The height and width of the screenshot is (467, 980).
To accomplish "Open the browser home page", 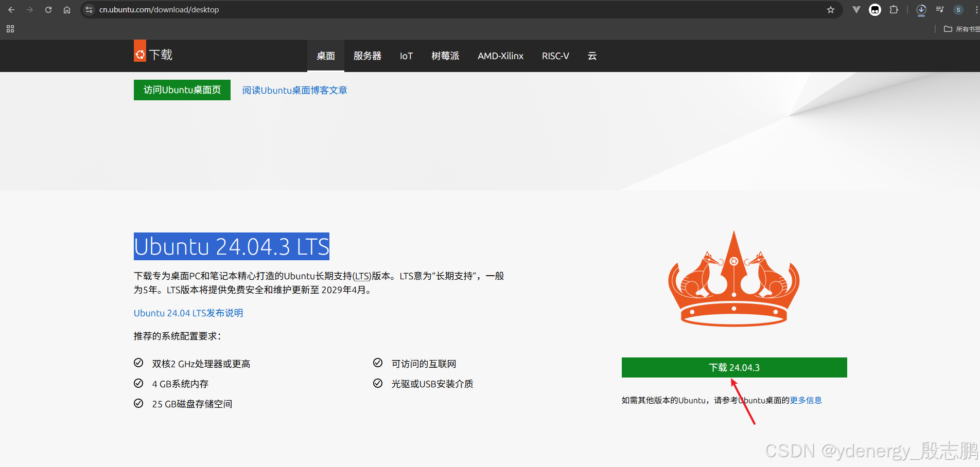I will click(x=67, y=10).
